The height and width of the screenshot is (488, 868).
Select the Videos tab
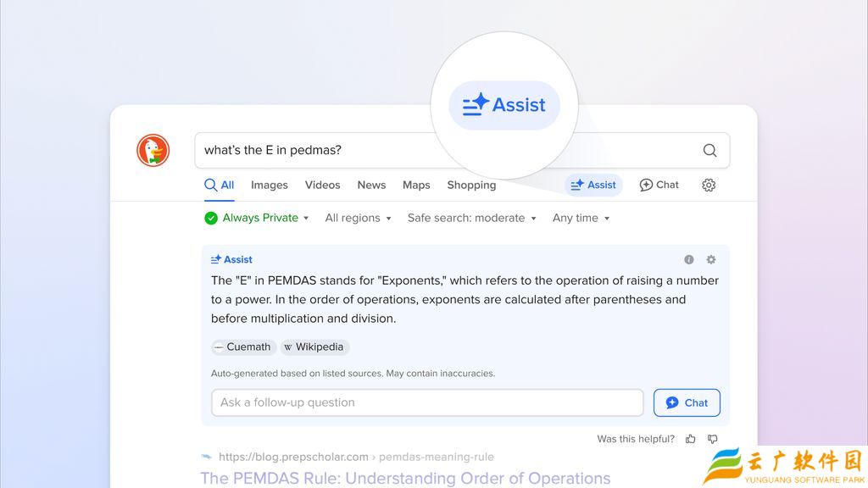(322, 185)
